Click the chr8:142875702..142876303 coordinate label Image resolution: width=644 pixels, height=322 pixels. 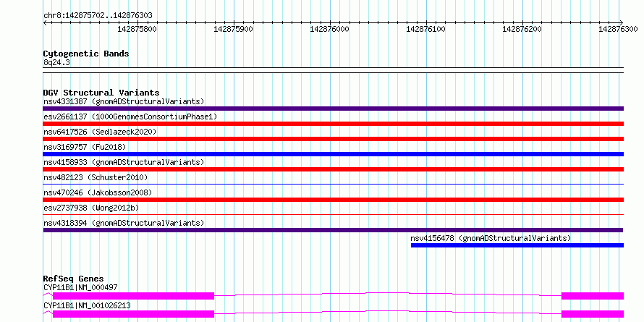point(98,15)
